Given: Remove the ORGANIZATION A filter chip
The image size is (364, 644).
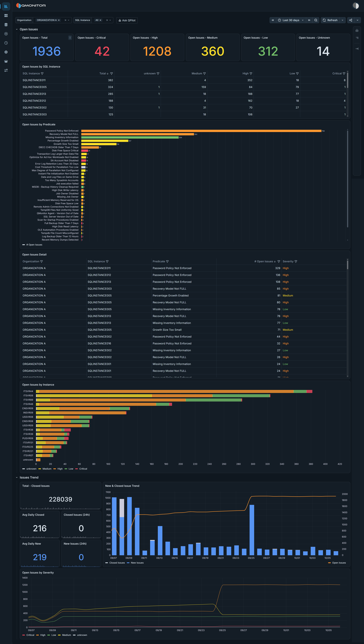Looking at the screenshot, I should (x=59, y=20).
